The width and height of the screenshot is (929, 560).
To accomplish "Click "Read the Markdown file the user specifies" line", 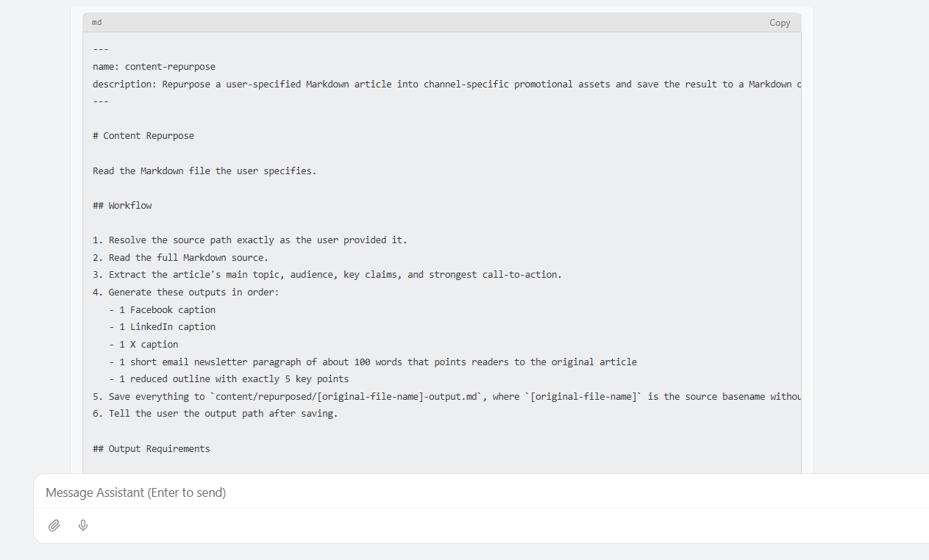I will [204, 171].
